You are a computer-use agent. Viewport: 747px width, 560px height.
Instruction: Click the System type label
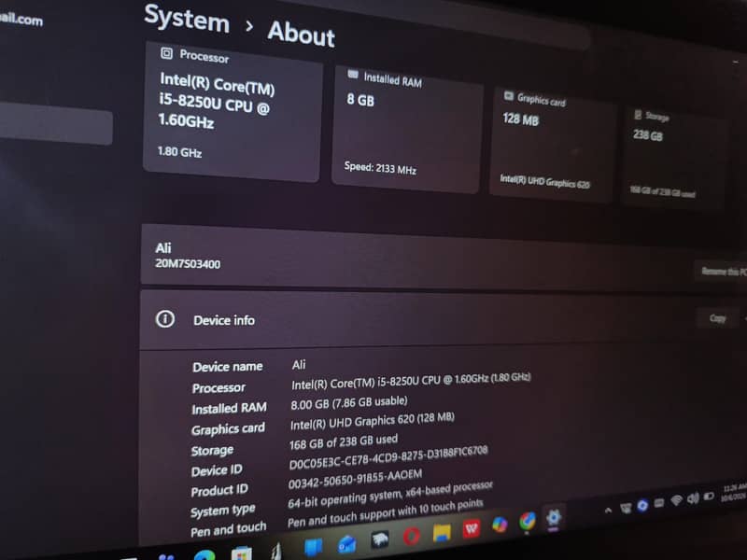coord(222,511)
